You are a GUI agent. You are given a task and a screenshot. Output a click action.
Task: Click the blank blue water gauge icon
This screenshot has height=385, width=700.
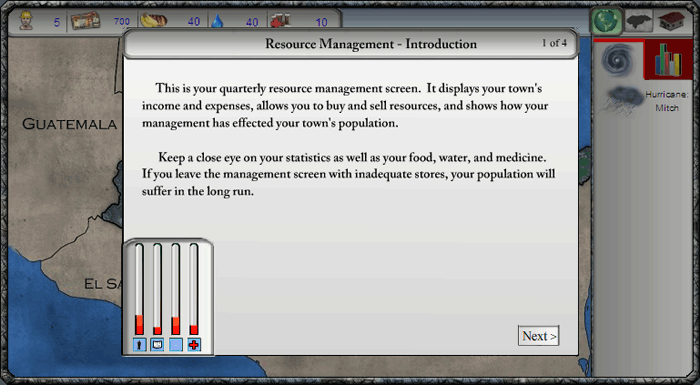(x=175, y=345)
